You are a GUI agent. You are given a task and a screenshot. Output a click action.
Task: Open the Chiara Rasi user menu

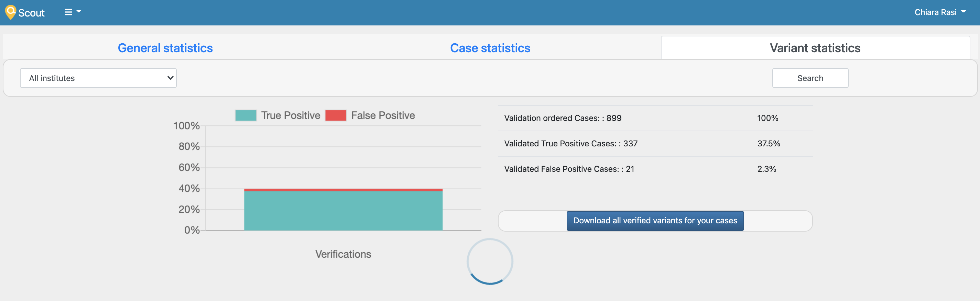point(940,12)
